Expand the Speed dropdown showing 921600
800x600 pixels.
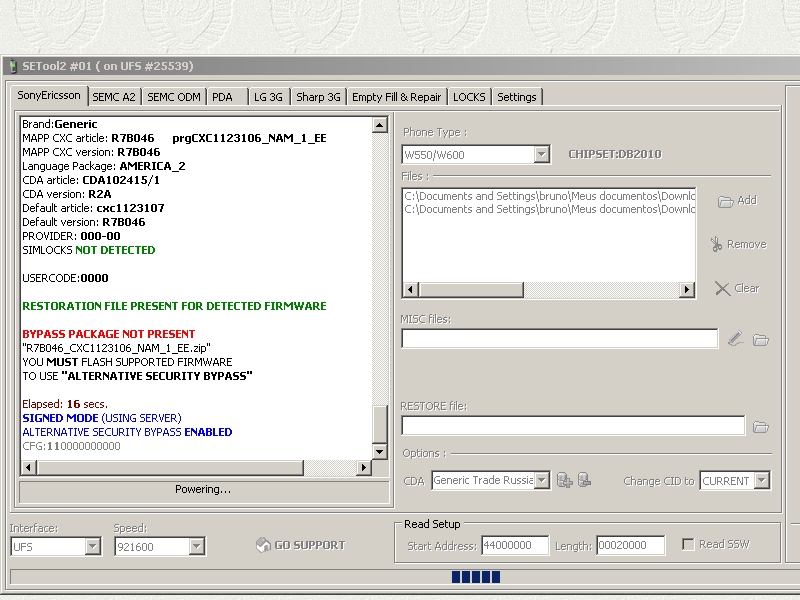196,546
